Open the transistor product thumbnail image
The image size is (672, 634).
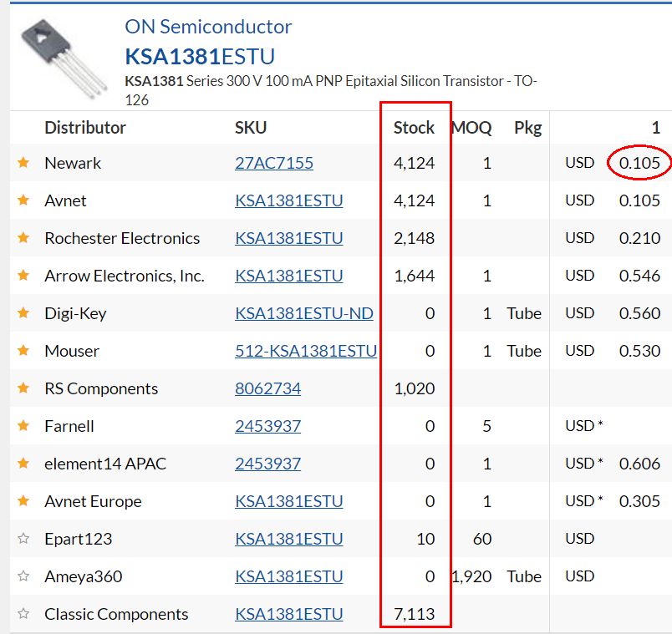[64, 58]
